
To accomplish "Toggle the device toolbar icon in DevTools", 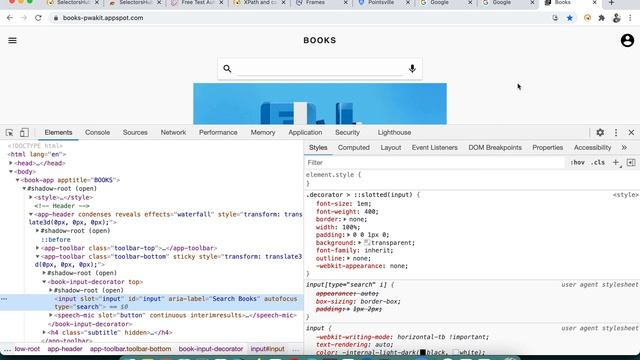I will point(24,133).
